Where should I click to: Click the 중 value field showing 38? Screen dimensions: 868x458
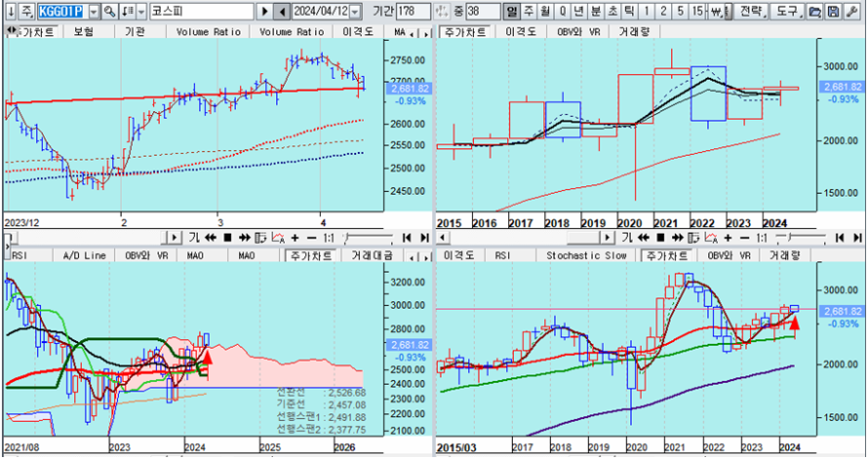[484, 11]
